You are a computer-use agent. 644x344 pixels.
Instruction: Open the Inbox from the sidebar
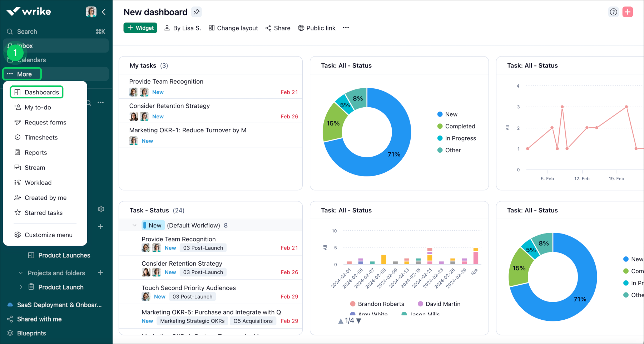coord(25,45)
